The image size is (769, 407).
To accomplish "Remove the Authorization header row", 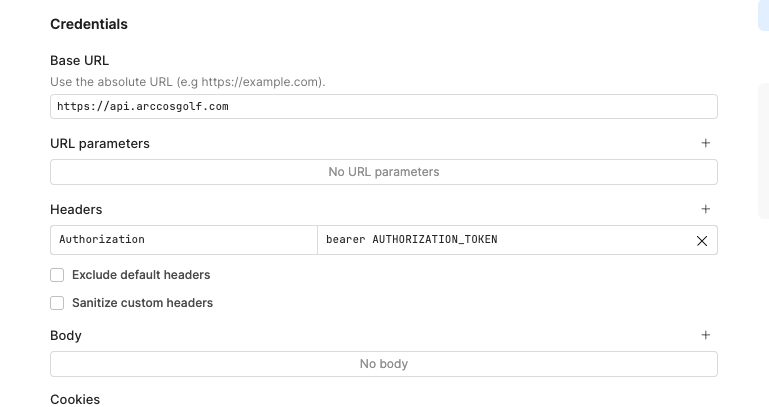I will click(701, 240).
